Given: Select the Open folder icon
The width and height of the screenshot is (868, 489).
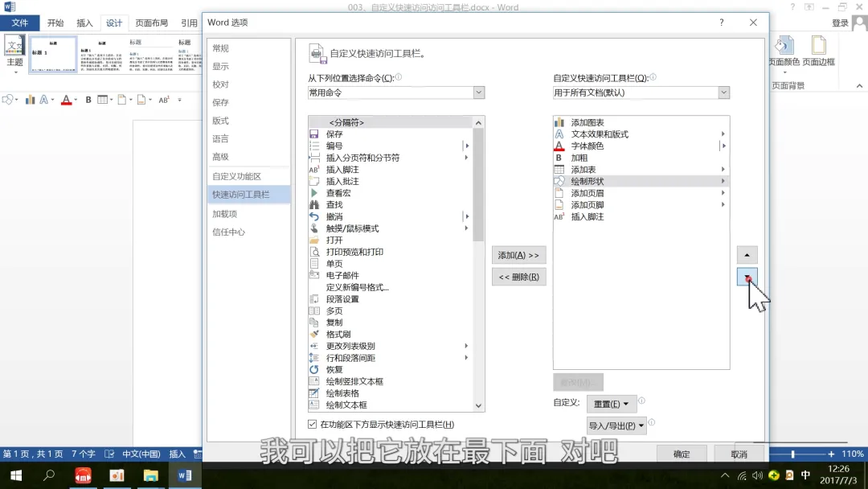Looking at the screenshot, I should (x=314, y=240).
